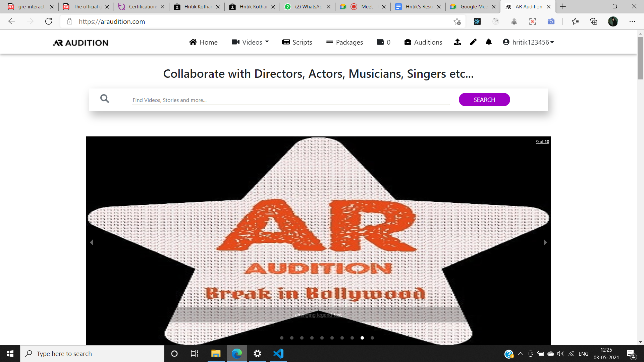644x362 pixels.
Task: Open browser settings and more menu
Action: (x=632, y=21)
